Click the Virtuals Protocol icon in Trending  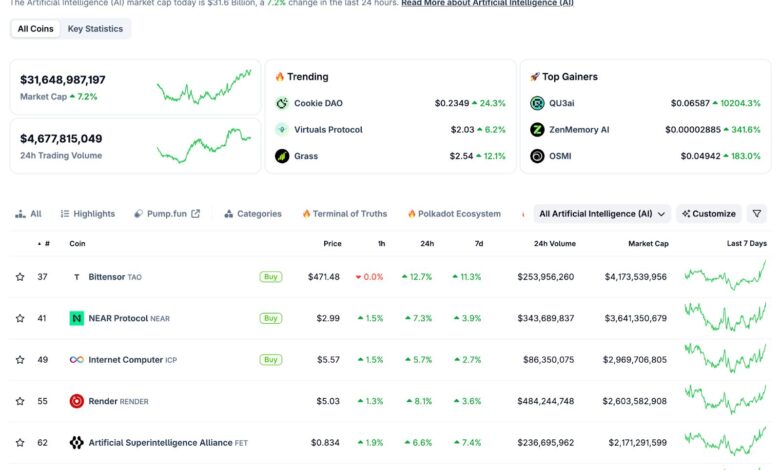[x=282, y=130]
